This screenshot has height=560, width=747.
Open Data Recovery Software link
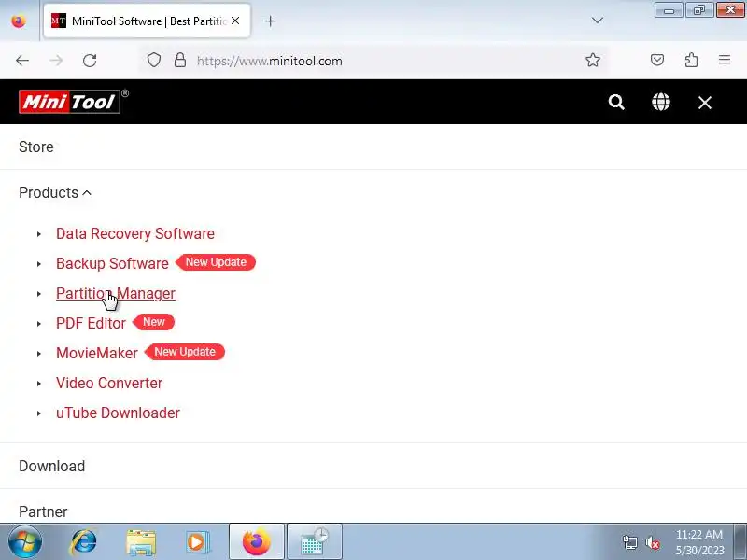(x=135, y=234)
